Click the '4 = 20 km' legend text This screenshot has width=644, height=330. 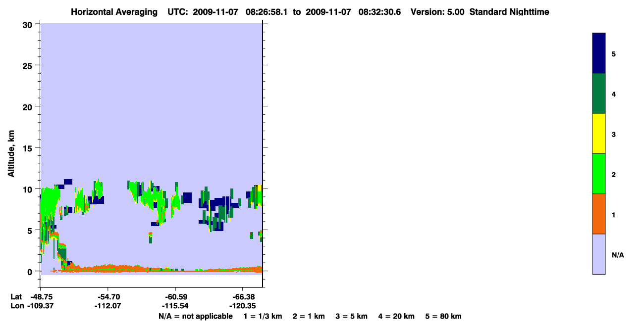point(397,316)
